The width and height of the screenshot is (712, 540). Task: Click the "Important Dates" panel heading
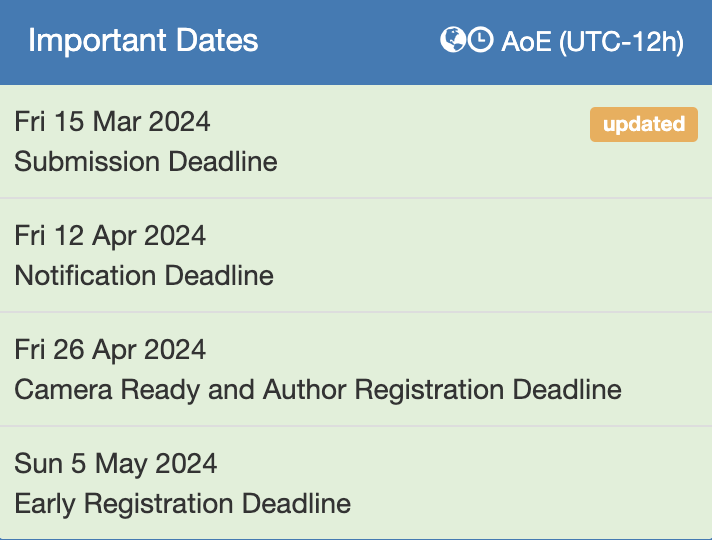coord(143,41)
